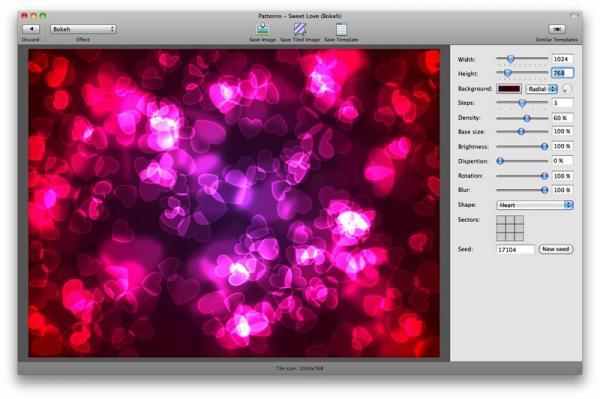
Task: Click the Dispertion slider handle
Action: (x=500, y=161)
